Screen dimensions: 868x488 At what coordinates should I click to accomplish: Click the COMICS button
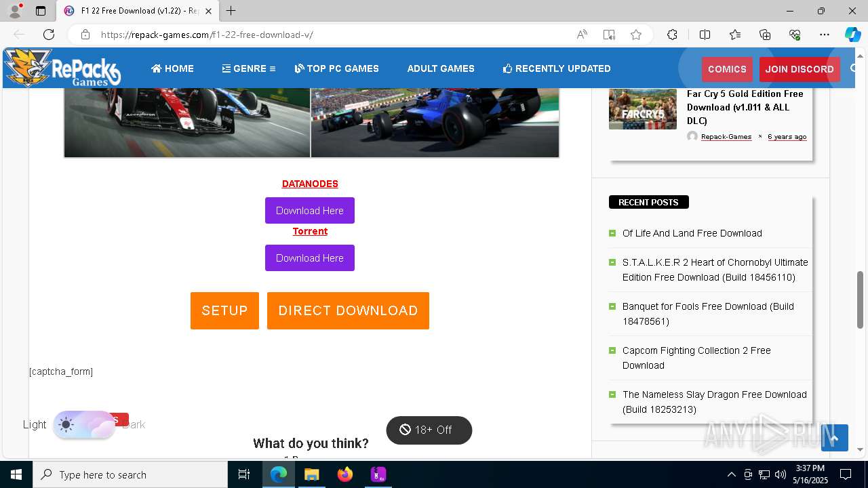pos(727,69)
